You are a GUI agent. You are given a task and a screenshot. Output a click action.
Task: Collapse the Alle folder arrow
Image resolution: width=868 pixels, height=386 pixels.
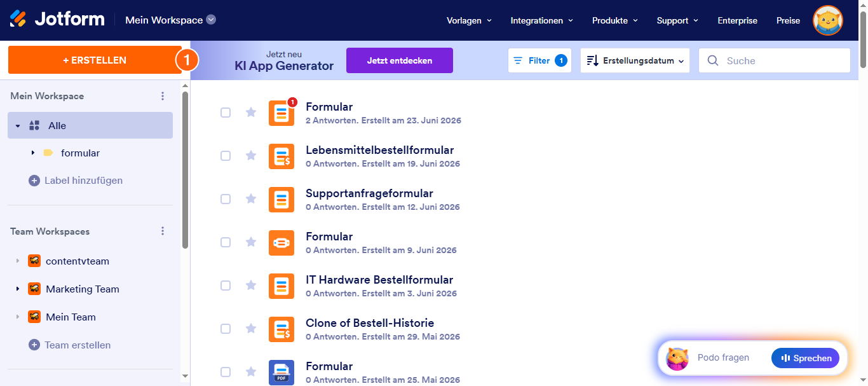click(x=18, y=126)
